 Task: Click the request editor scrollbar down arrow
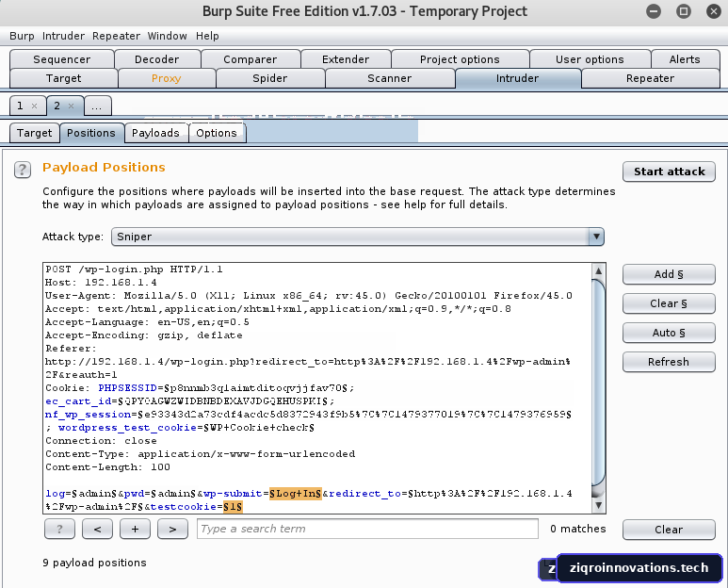click(x=598, y=505)
